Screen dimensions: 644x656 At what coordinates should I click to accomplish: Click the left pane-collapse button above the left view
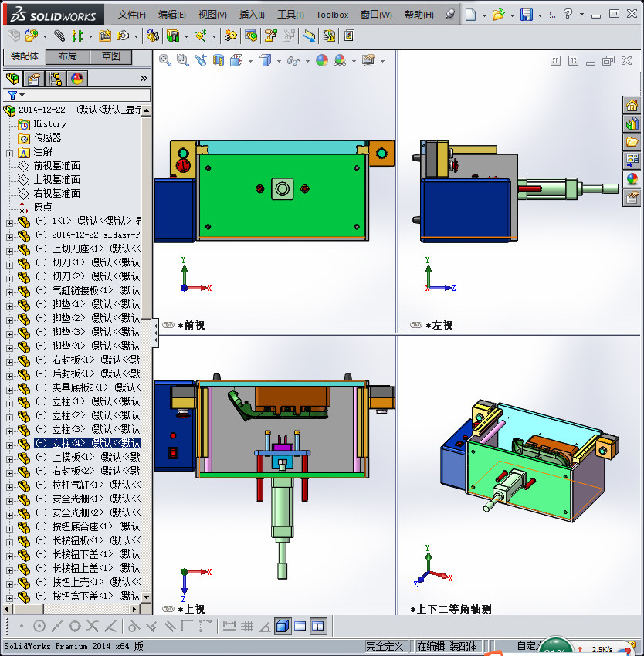point(555,61)
